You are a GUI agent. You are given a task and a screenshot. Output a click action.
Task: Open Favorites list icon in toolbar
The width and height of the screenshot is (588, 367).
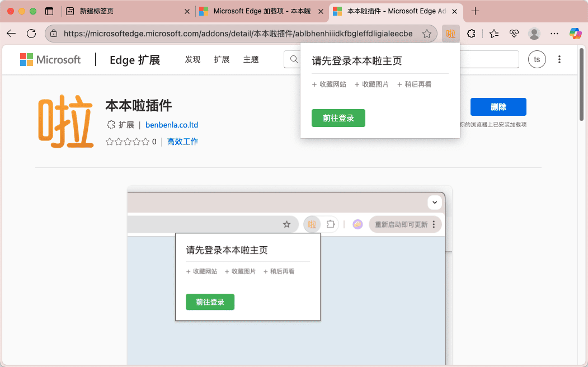click(x=493, y=34)
